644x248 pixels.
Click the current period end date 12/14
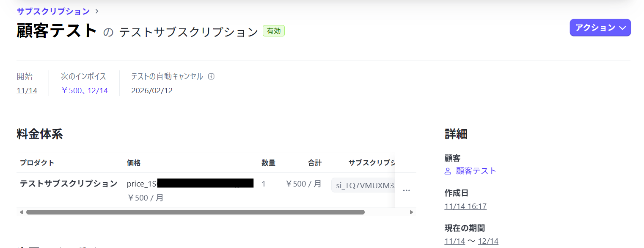tap(488, 241)
